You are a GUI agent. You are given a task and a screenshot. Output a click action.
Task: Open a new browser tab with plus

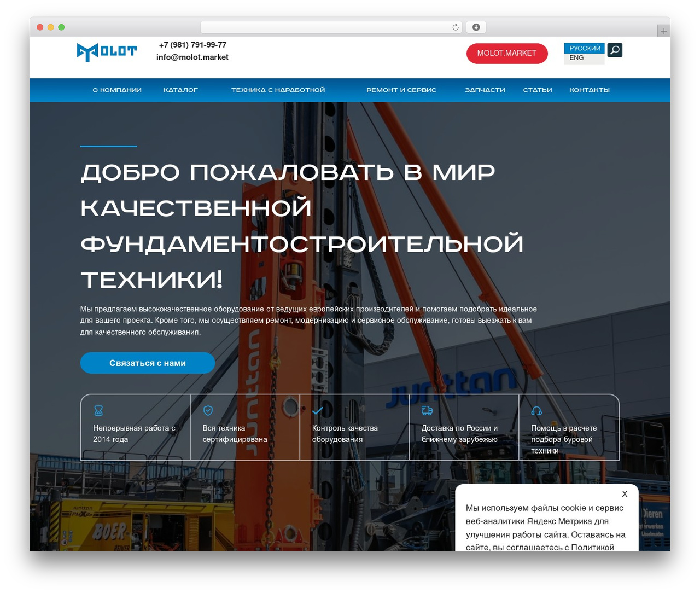663,31
